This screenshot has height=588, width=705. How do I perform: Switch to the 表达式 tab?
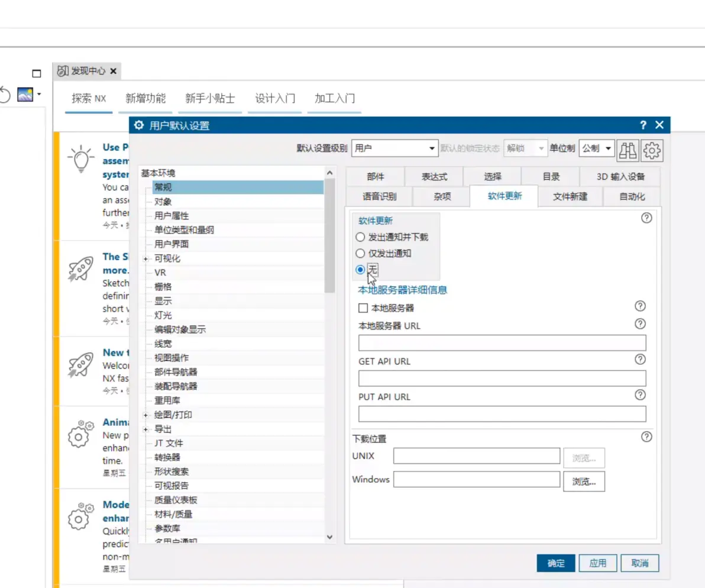[434, 177]
